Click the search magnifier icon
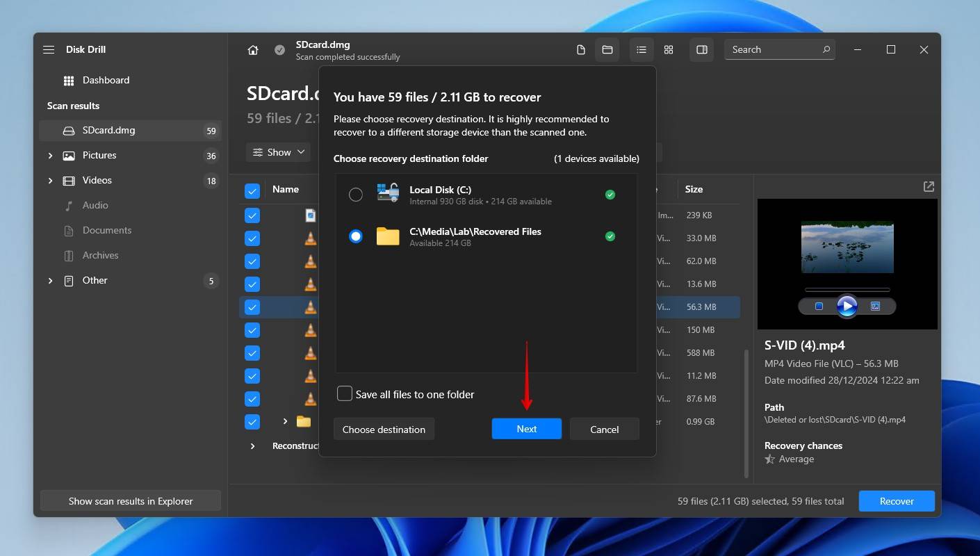 click(x=826, y=49)
